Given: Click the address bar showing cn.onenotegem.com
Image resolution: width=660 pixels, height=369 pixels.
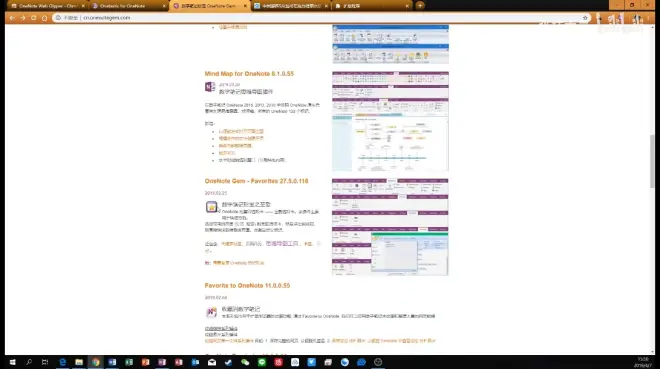Looking at the screenshot, I should (x=320, y=18).
